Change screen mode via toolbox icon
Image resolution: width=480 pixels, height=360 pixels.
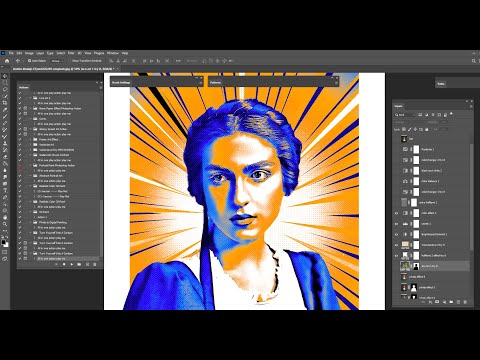click(x=5, y=259)
